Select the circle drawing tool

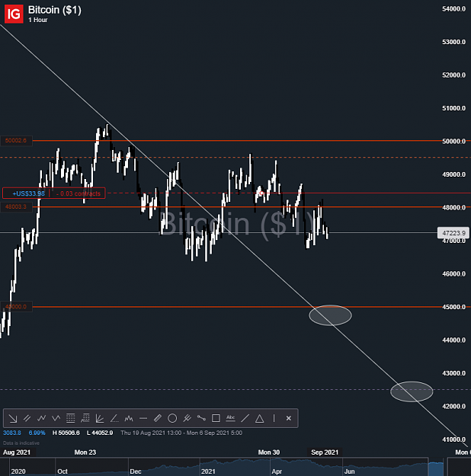tap(172, 419)
